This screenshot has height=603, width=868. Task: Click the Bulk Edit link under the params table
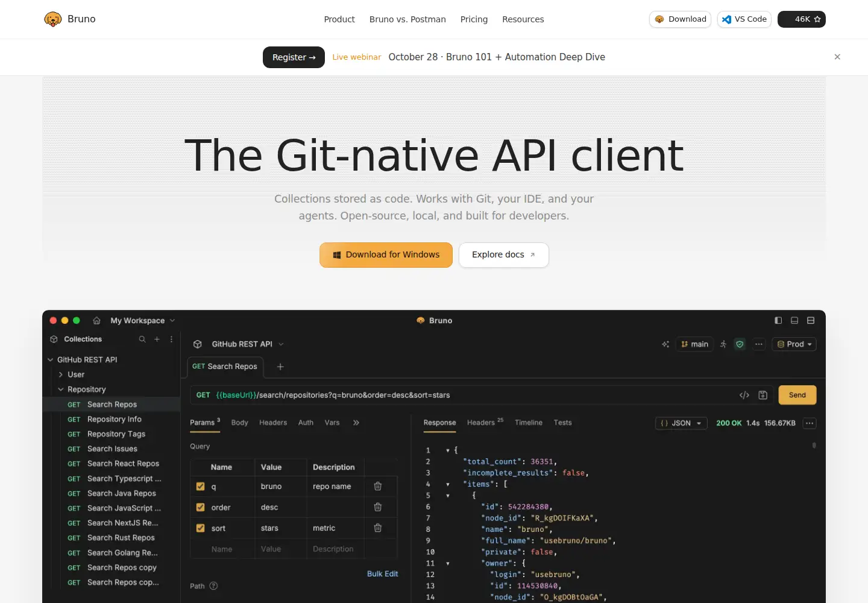[x=382, y=574]
